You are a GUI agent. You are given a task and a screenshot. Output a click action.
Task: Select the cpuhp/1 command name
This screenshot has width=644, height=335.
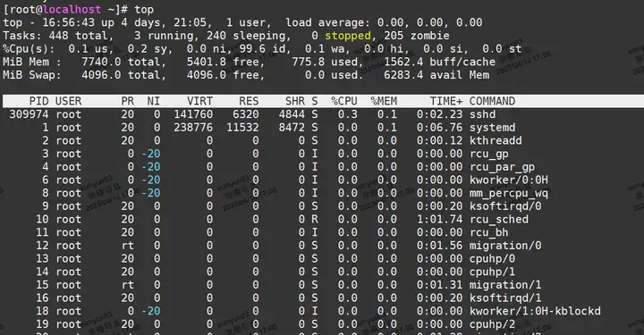coord(493,272)
